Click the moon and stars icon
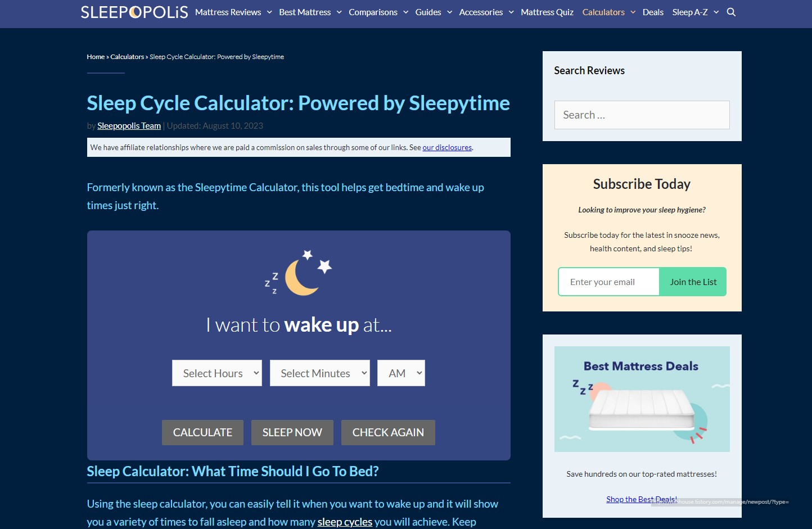 [x=299, y=273]
